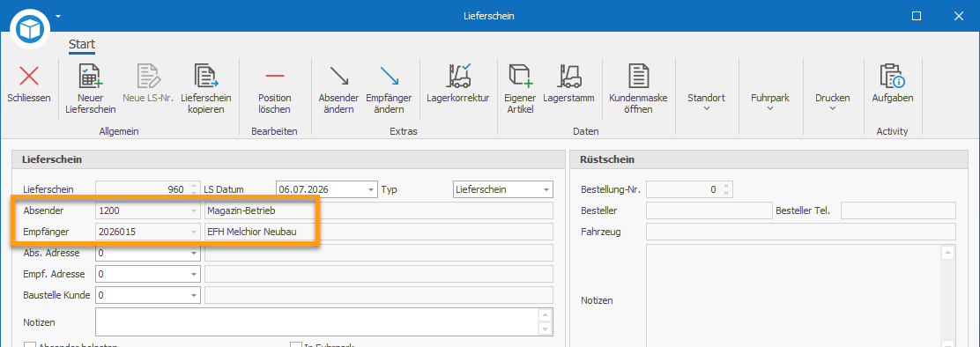Click the Schliessen red X icon

tap(29, 76)
